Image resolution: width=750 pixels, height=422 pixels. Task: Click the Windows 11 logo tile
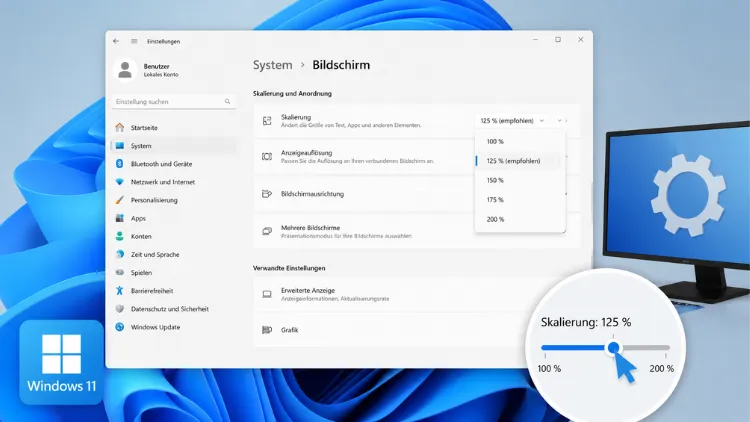tap(61, 362)
